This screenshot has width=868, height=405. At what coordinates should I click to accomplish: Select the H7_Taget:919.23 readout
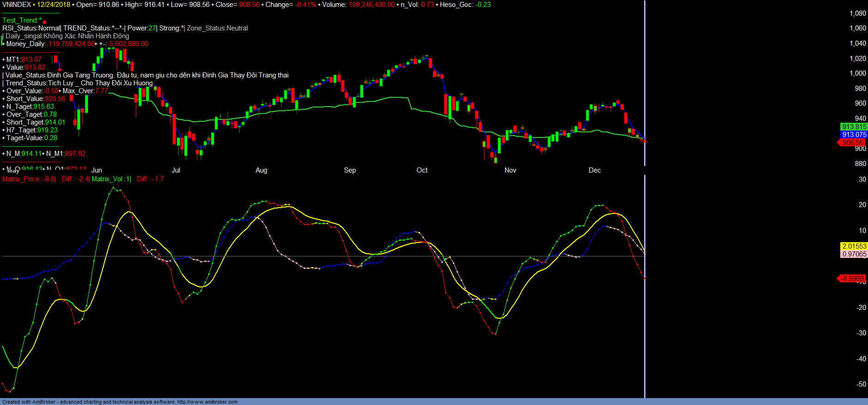click(x=32, y=130)
